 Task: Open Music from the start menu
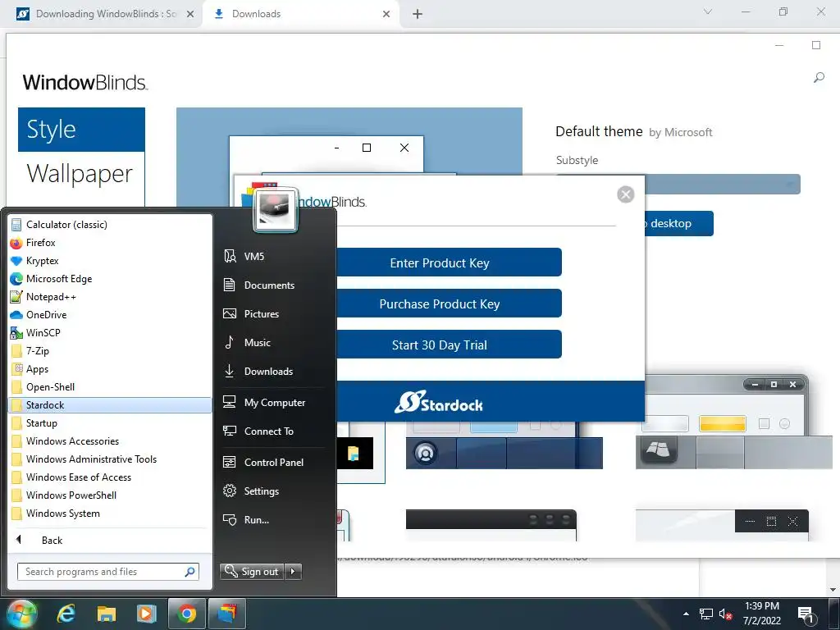coord(274,342)
